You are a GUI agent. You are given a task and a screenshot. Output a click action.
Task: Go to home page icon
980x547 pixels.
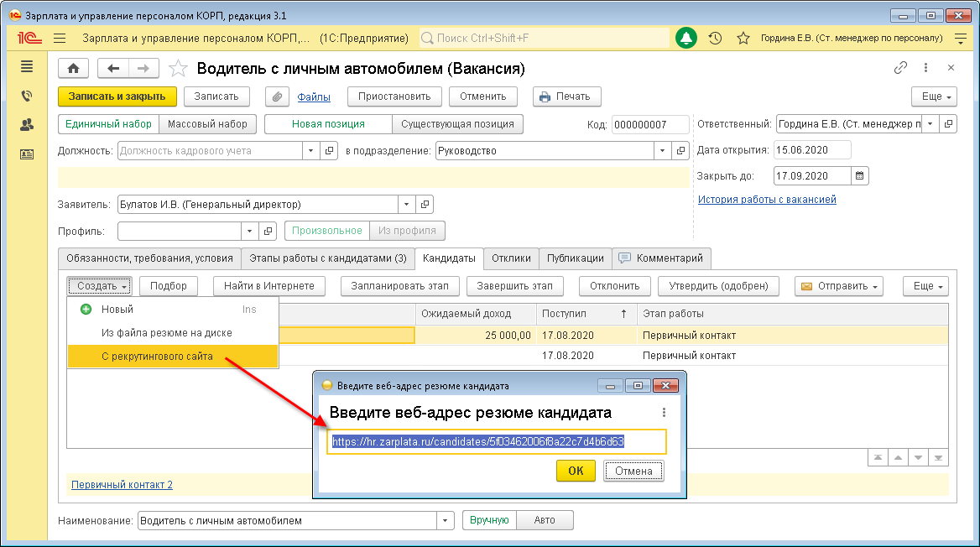pos(73,68)
